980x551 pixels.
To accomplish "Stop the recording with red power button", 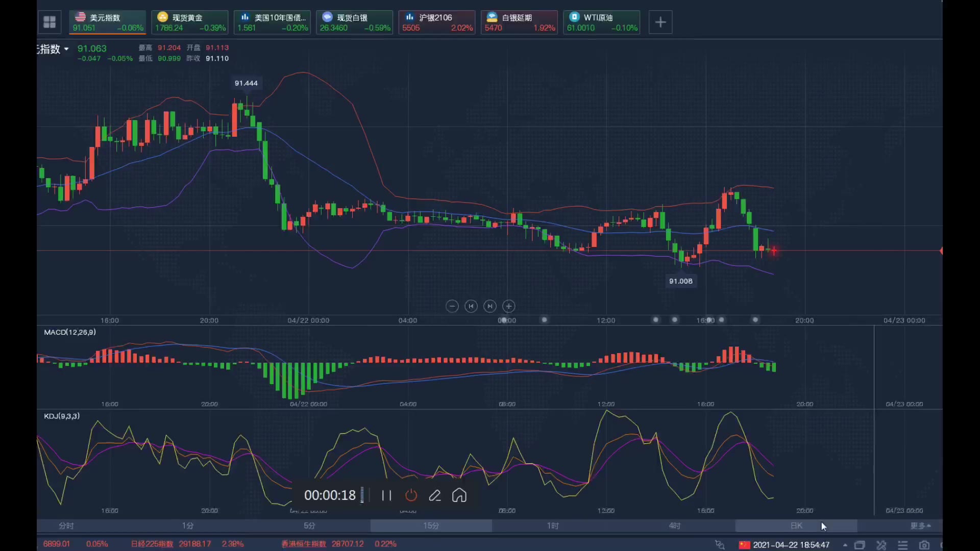I will [411, 495].
